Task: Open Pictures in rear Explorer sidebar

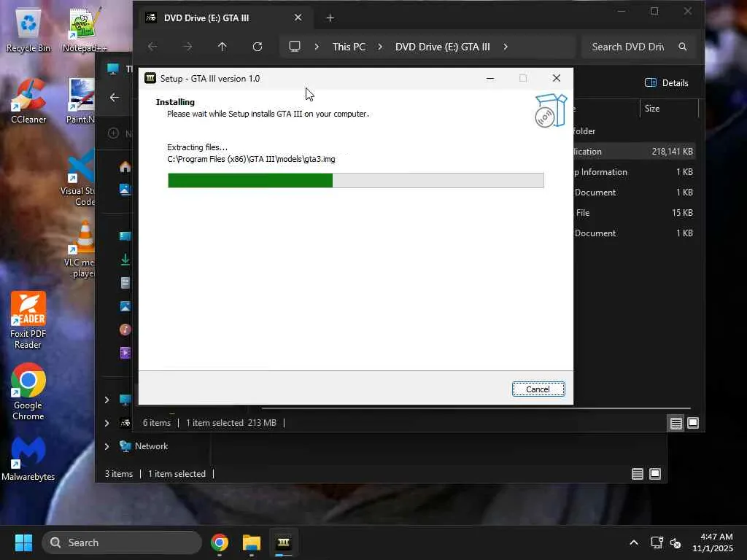Action: click(125, 306)
